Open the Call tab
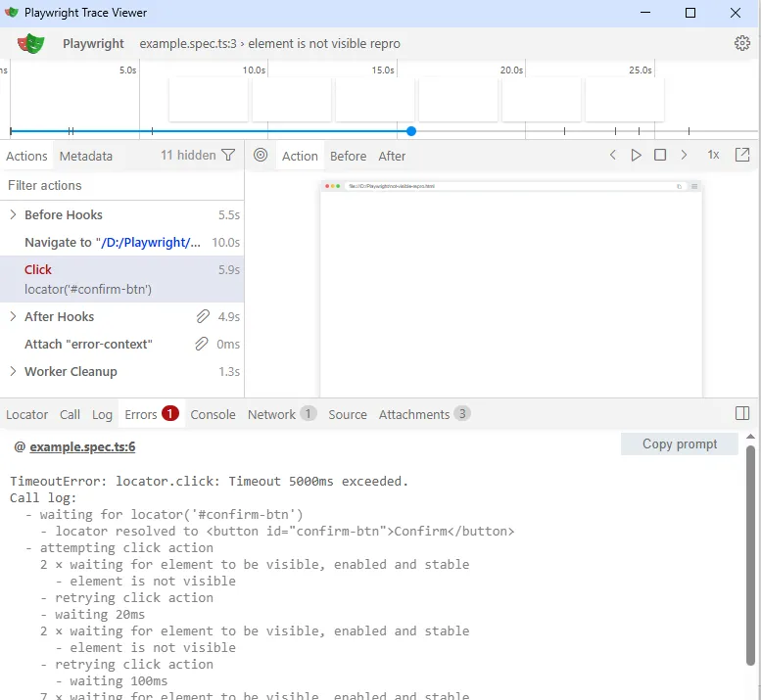761x700 pixels. click(x=70, y=414)
